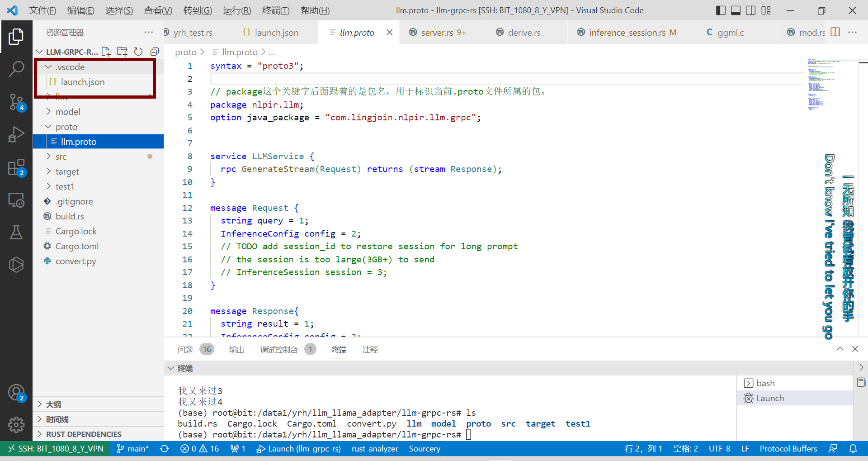868x461 pixels.
Task: Maximize the terminal panel size
Action: point(840,349)
